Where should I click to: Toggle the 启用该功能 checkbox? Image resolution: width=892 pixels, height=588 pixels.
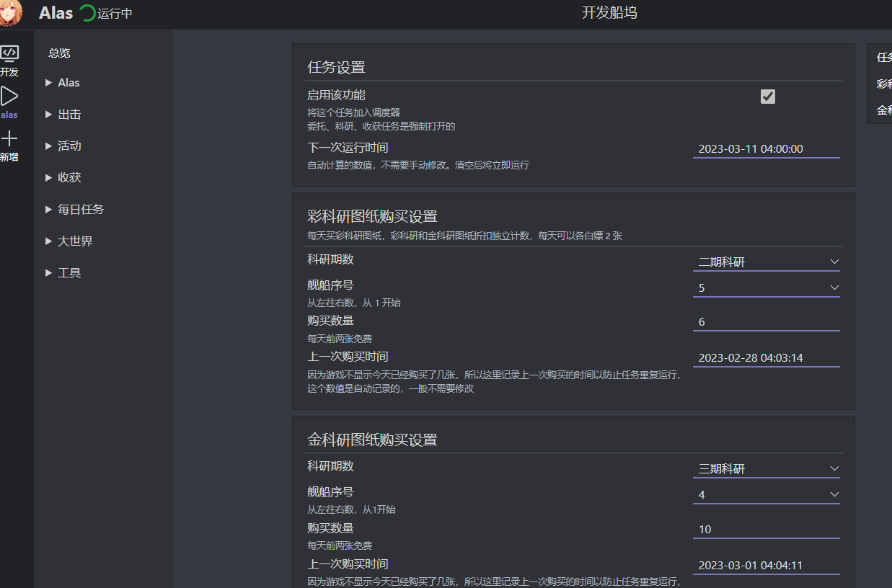click(768, 97)
